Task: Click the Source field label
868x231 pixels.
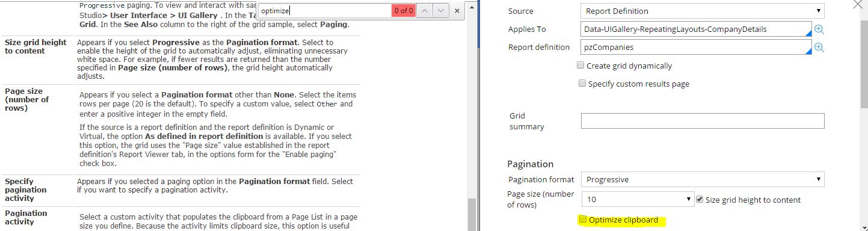Action: pyautogui.click(x=521, y=11)
